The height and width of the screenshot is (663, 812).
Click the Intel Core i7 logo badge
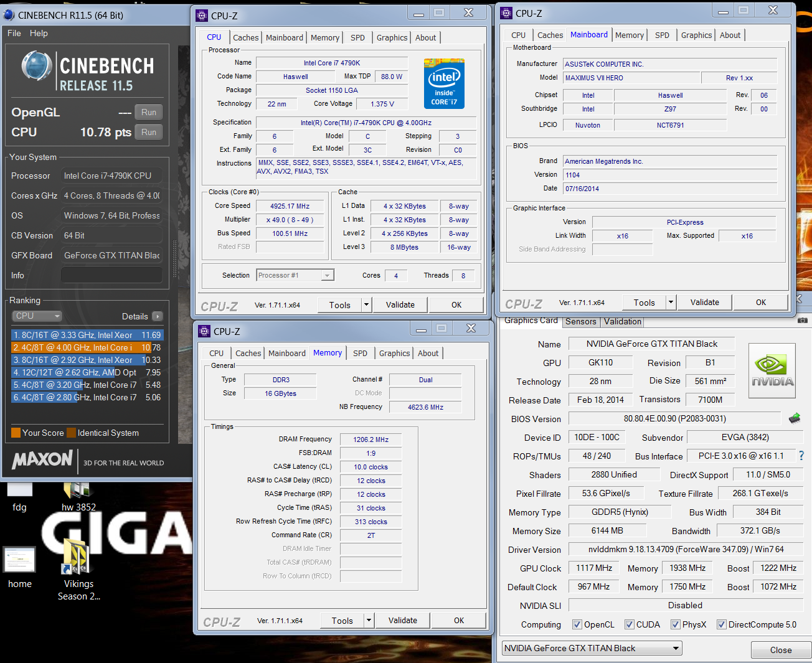pyautogui.click(x=444, y=83)
